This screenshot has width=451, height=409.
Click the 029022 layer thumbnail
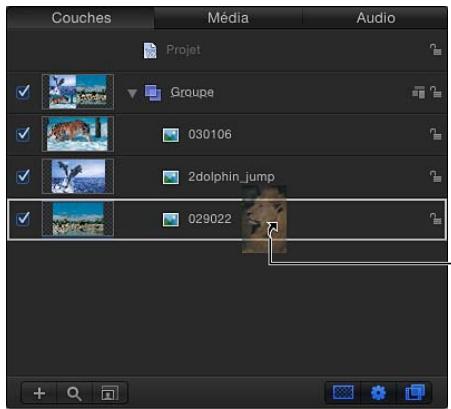(78, 219)
